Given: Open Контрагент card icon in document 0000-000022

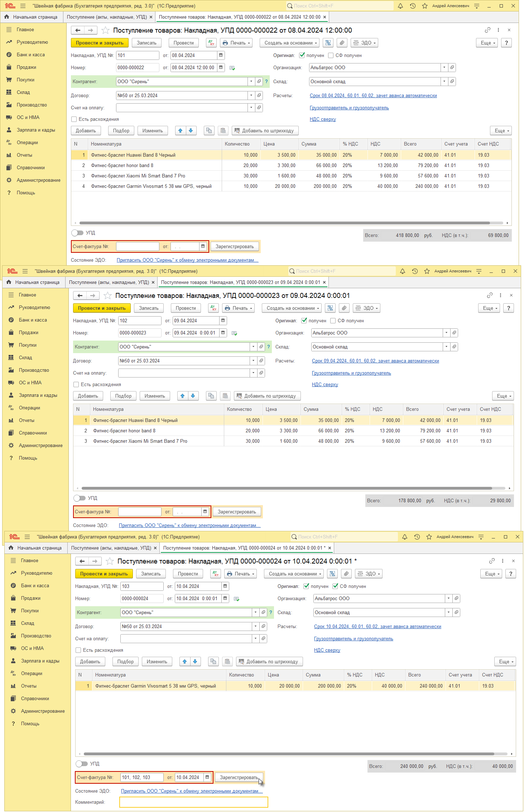Looking at the screenshot, I should point(259,81).
